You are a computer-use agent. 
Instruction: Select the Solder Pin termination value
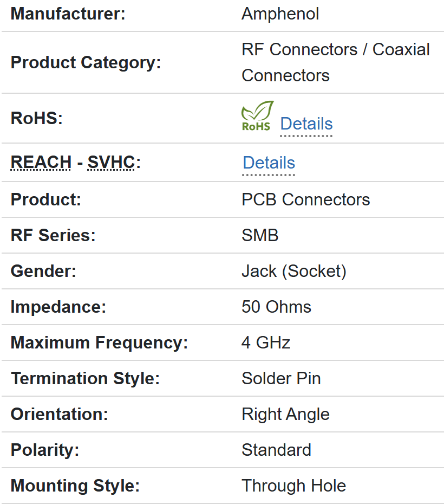tap(281, 378)
